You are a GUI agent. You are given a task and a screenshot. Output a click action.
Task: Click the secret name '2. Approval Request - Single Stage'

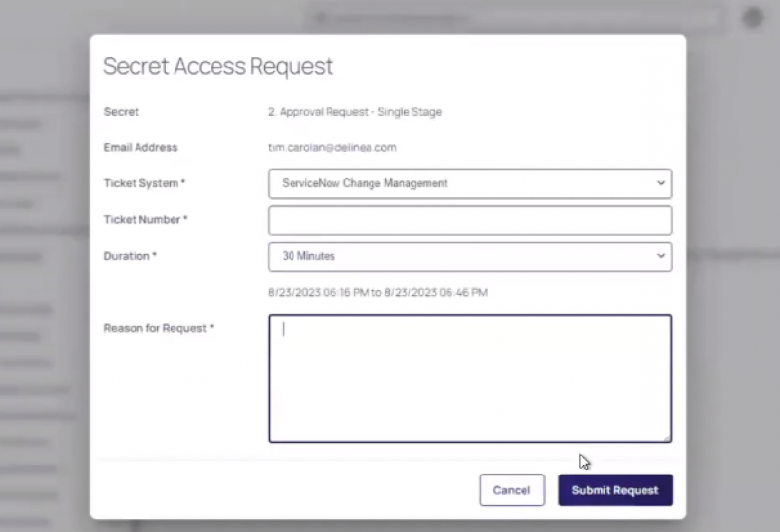pos(354,112)
